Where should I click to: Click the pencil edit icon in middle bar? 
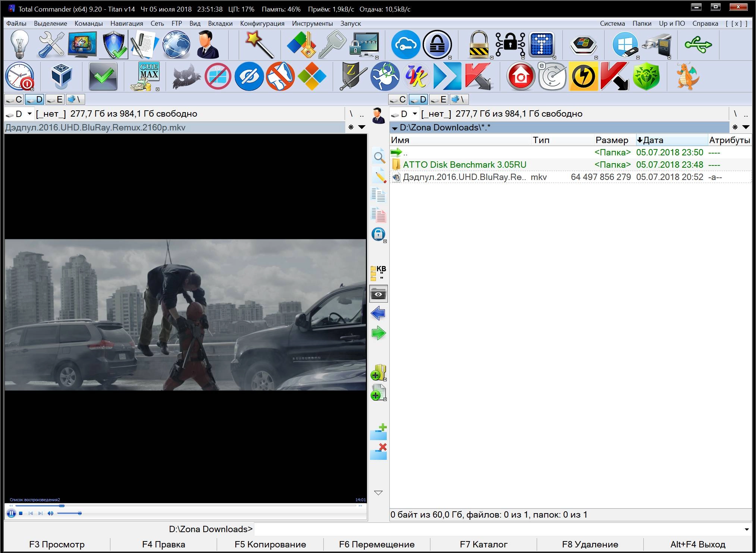[379, 176]
